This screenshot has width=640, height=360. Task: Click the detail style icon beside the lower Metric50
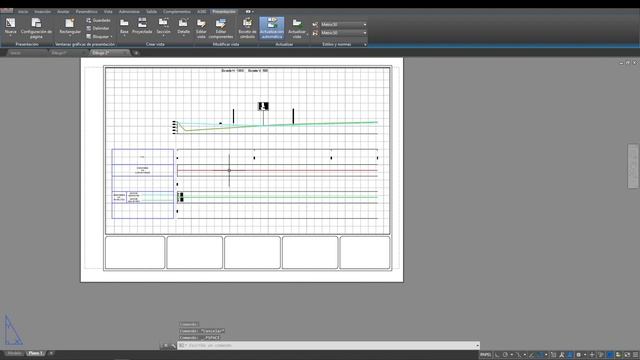tap(315, 33)
